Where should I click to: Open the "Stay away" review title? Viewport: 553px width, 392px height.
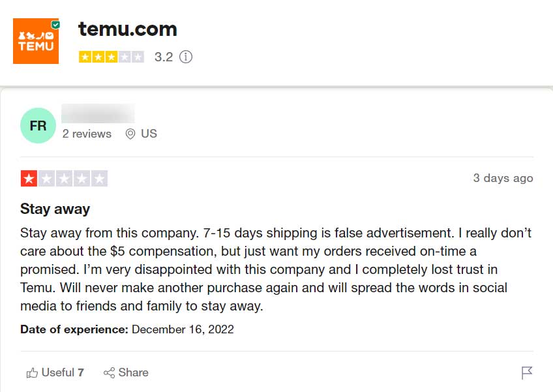[55, 209]
